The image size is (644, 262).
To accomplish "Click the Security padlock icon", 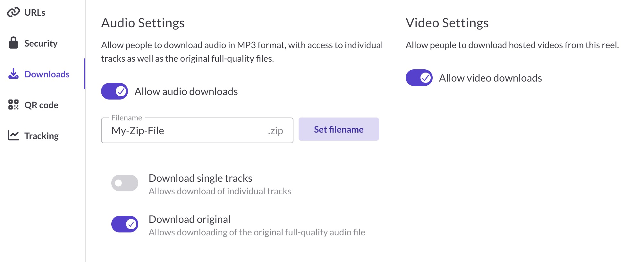I will pyautogui.click(x=13, y=43).
